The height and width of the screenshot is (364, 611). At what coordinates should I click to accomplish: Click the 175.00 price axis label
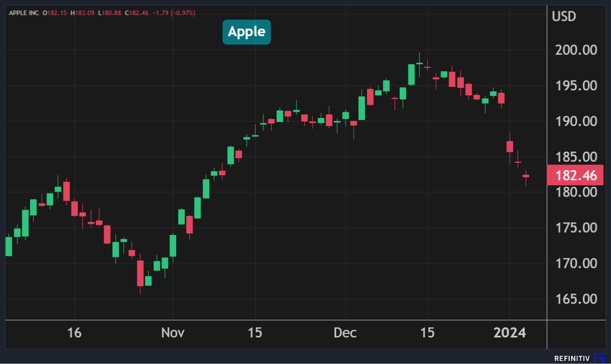(575, 228)
